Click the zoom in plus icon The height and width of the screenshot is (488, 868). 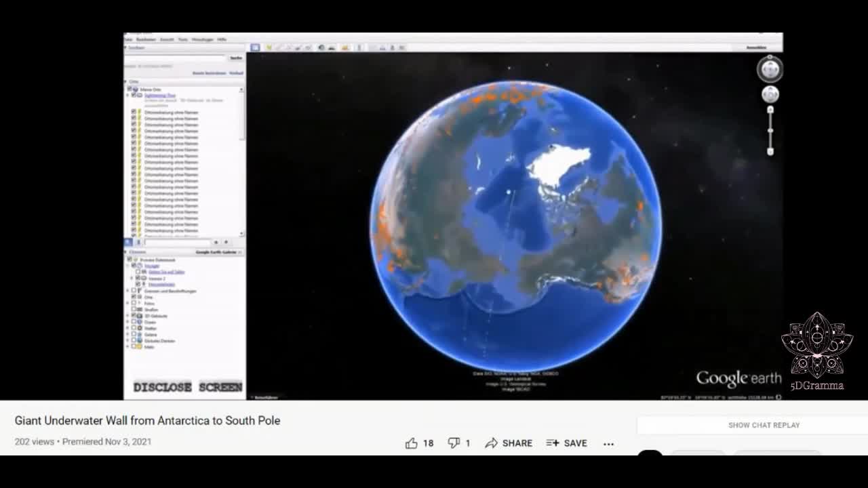pyautogui.click(x=770, y=109)
